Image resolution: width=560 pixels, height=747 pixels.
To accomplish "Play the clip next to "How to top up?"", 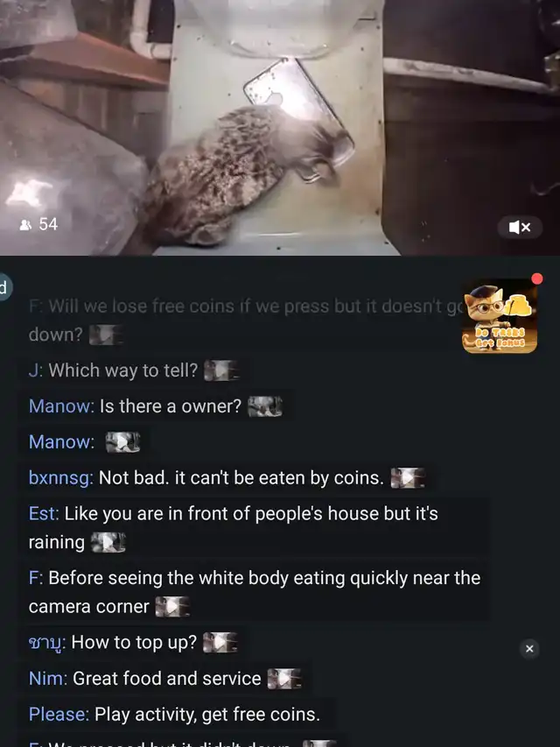I will (x=220, y=642).
